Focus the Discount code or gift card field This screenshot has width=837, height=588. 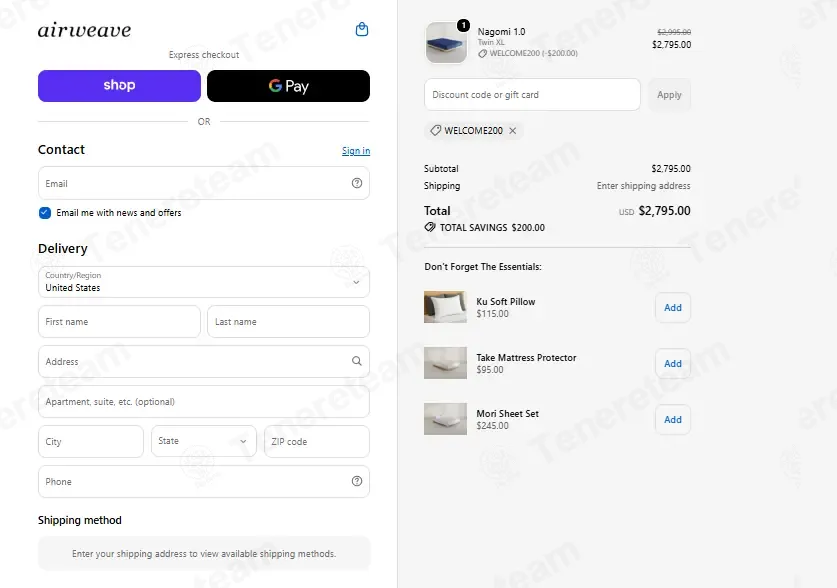(x=532, y=95)
